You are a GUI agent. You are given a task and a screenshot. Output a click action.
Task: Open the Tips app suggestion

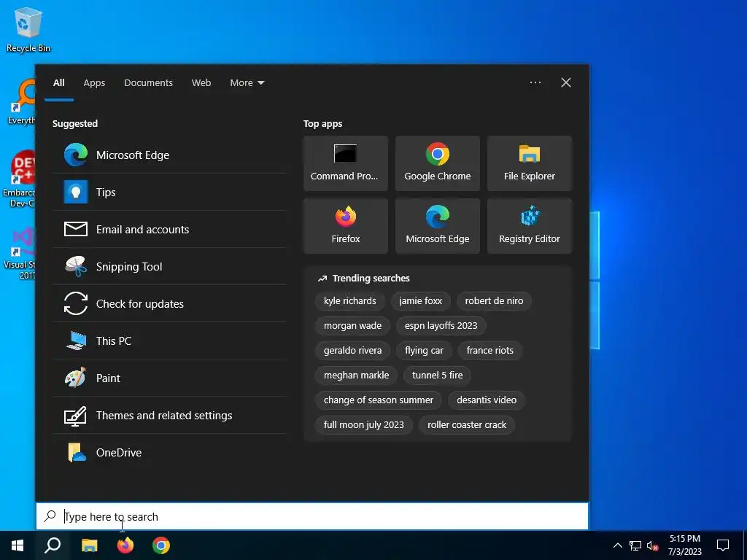169,192
